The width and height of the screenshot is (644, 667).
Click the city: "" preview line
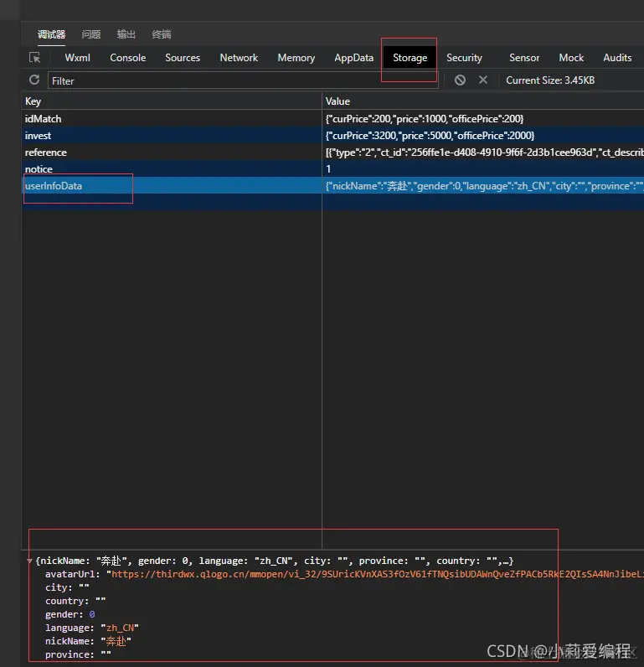point(67,587)
